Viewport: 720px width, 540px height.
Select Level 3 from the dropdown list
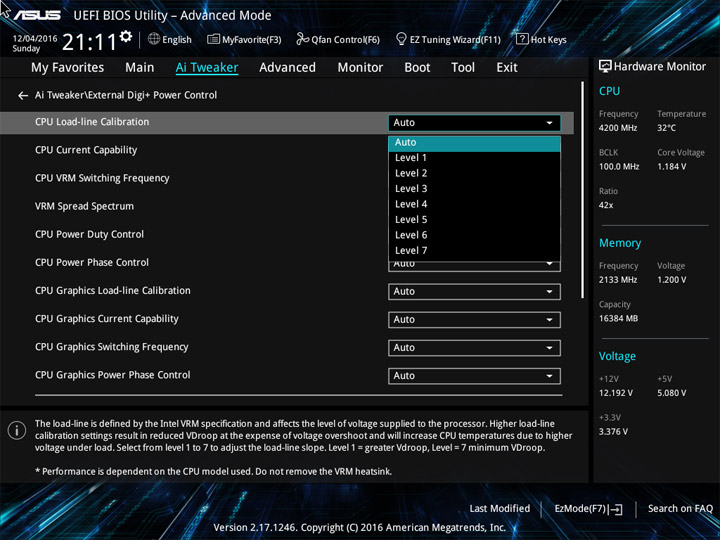(x=474, y=189)
